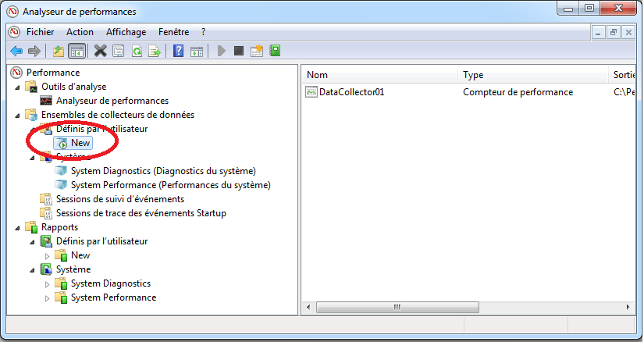Click the Export list toolbar icon
This screenshot has height=342, width=644.
[x=155, y=51]
